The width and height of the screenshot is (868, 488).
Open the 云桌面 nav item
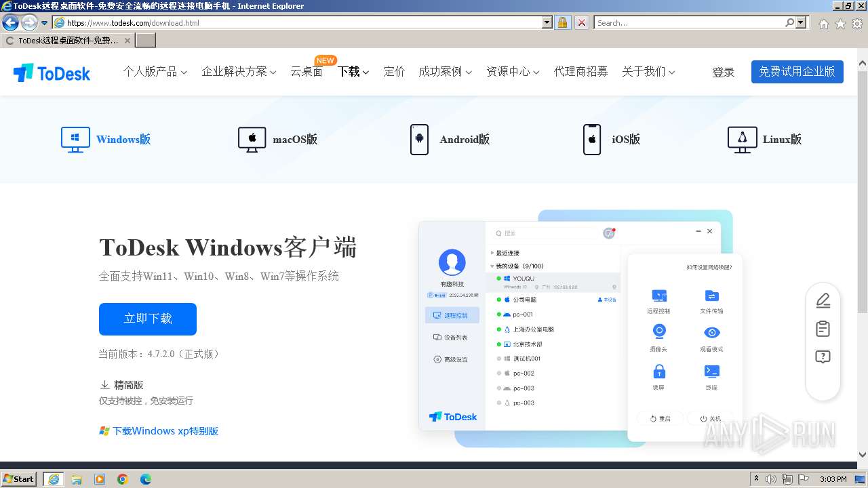[307, 72]
